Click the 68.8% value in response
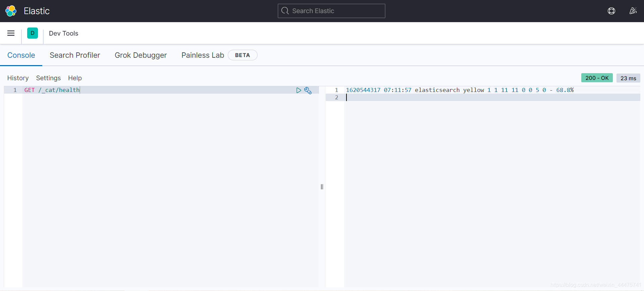Image resolution: width=644 pixels, height=291 pixels. 565,90
